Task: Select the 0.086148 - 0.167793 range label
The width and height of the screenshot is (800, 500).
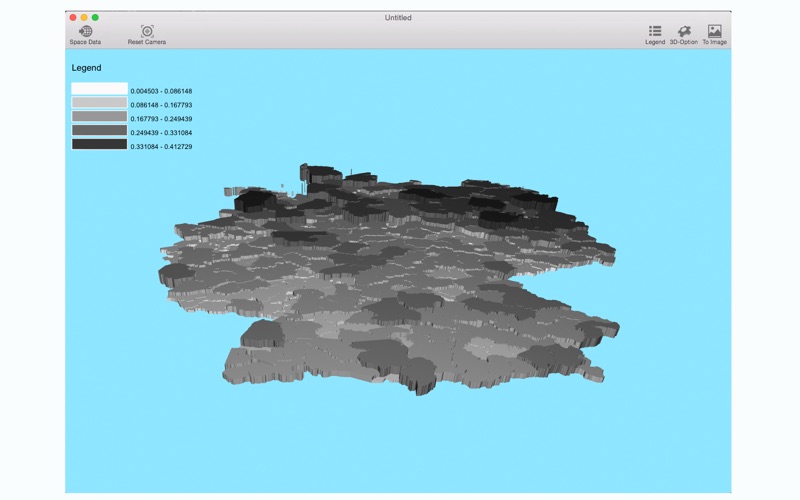Action: tap(161, 105)
